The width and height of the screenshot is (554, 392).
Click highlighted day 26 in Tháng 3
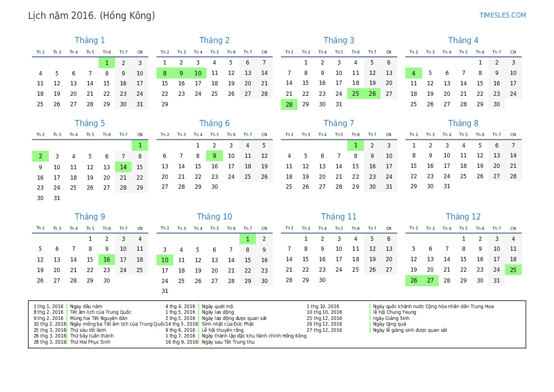[x=372, y=94]
